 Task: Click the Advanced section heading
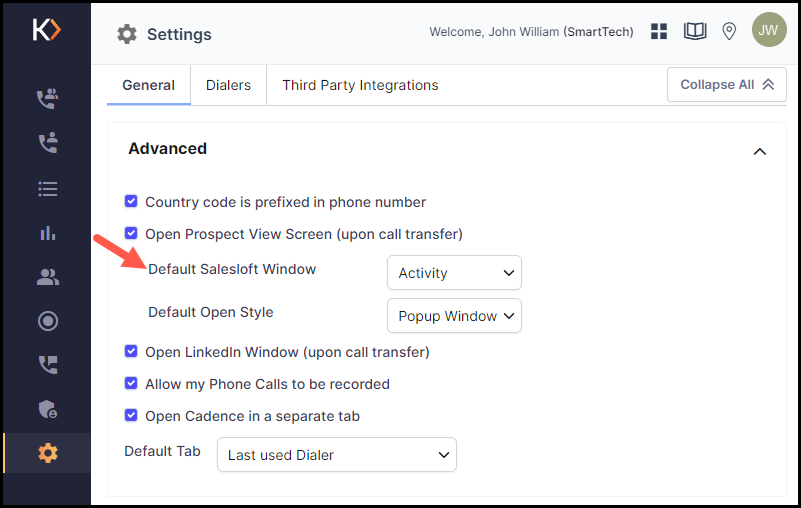click(168, 149)
